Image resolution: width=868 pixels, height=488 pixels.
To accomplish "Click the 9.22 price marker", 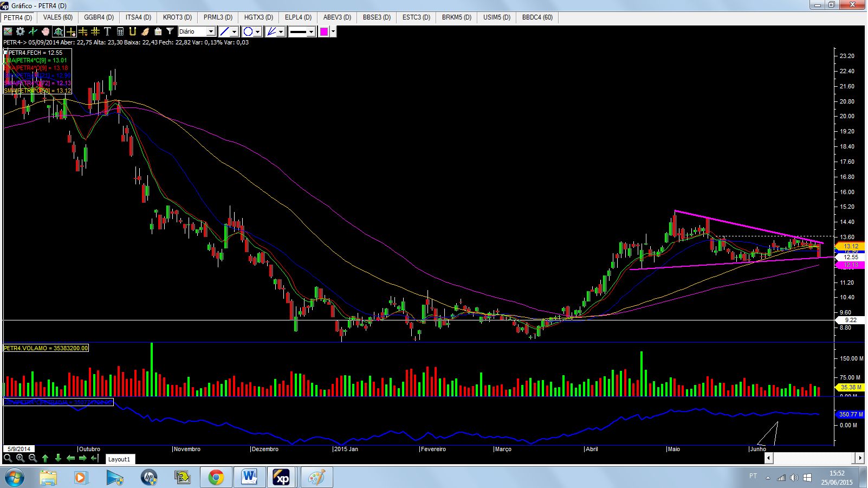I will click(851, 320).
